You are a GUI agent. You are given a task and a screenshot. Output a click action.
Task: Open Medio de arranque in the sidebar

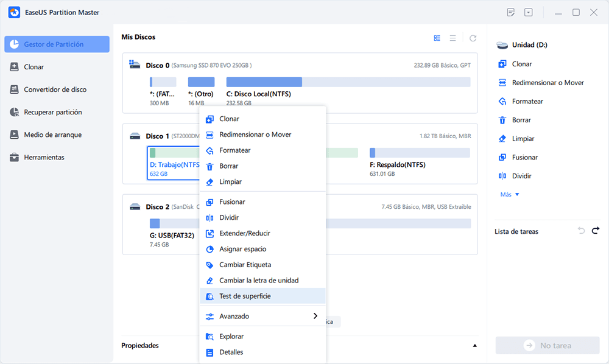[x=57, y=135]
